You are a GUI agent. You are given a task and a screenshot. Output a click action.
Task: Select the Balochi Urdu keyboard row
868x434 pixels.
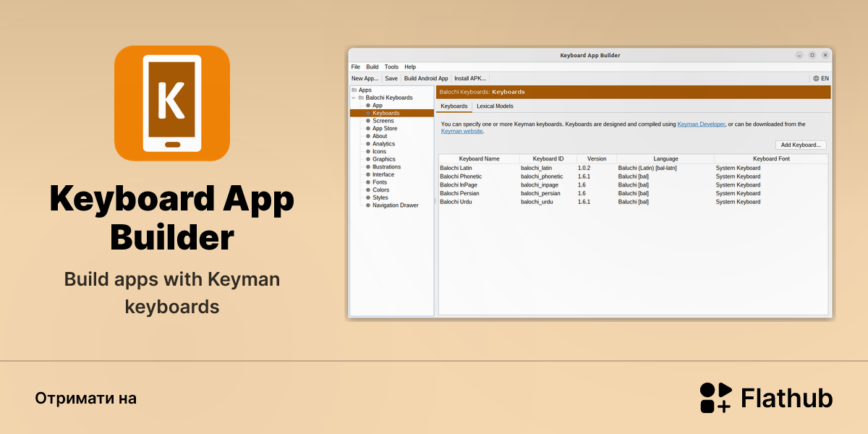[x=633, y=202]
